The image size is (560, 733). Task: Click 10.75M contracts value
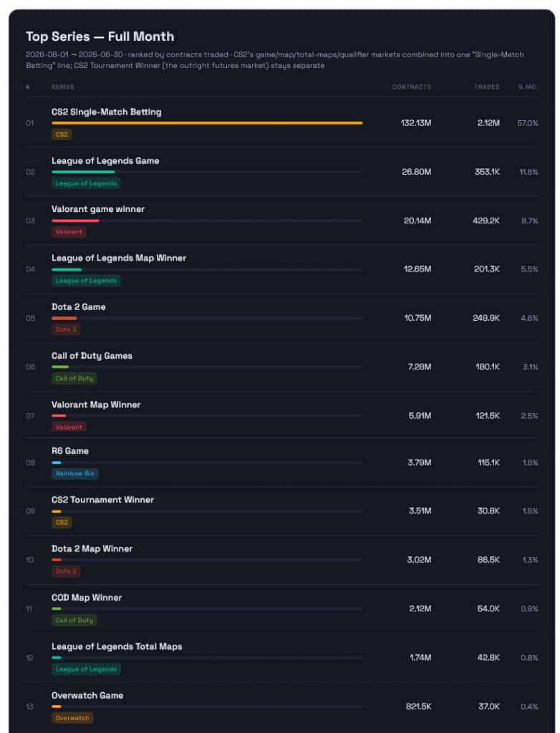point(417,318)
